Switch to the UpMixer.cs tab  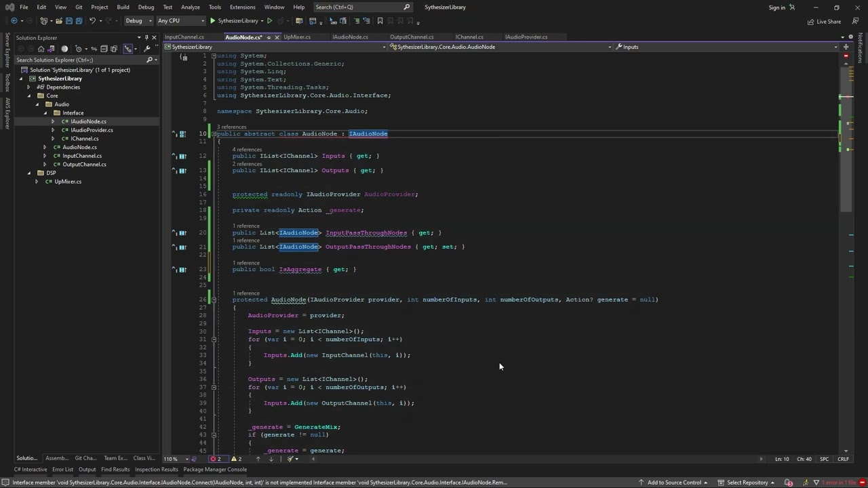point(297,37)
